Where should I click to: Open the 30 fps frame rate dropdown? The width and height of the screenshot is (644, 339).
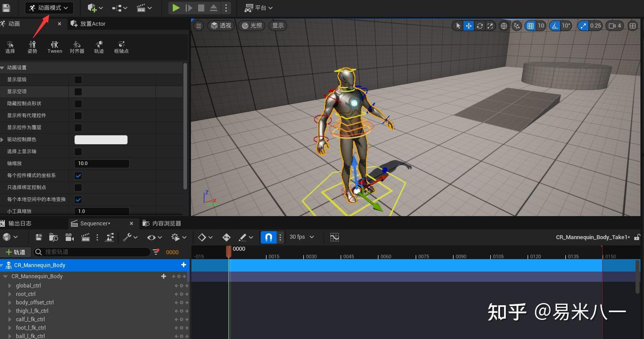pyautogui.click(x=302, y=237)
